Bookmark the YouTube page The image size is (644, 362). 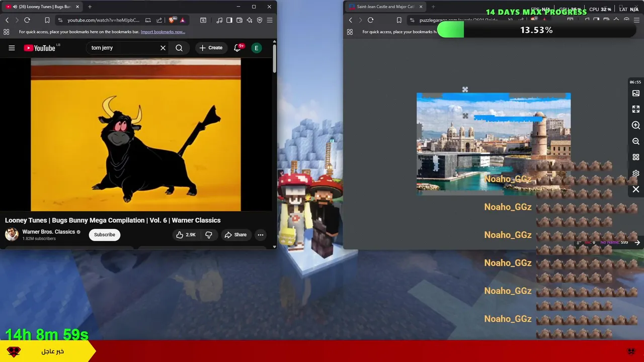coord(47,20)
